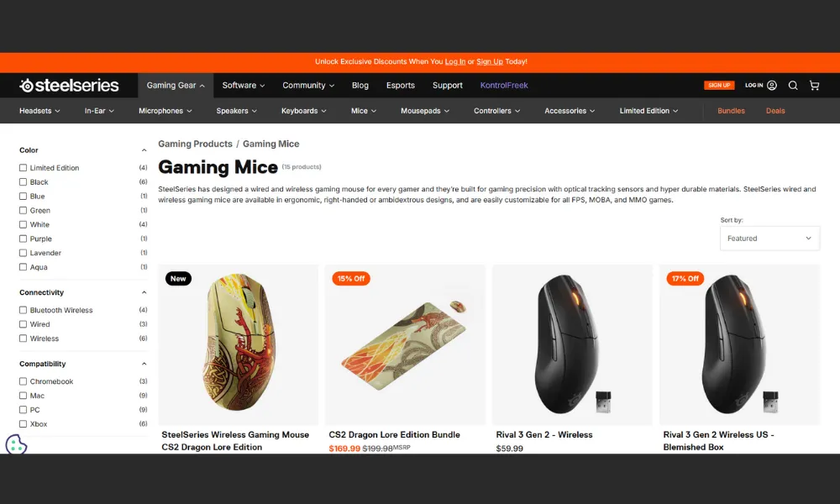Open the Esports menu item
Screen dimensions: 840x504
400,85
